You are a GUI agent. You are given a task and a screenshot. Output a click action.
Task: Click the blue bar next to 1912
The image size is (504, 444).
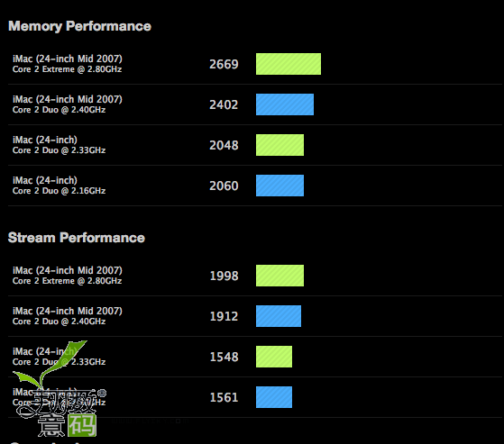(279, 316)
